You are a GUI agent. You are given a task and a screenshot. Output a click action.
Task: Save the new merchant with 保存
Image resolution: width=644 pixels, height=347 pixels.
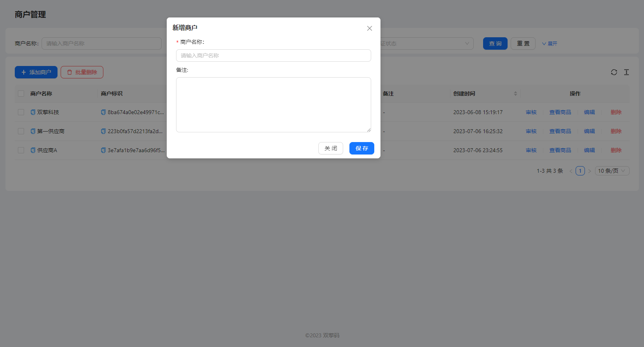(x=362, y=148)
